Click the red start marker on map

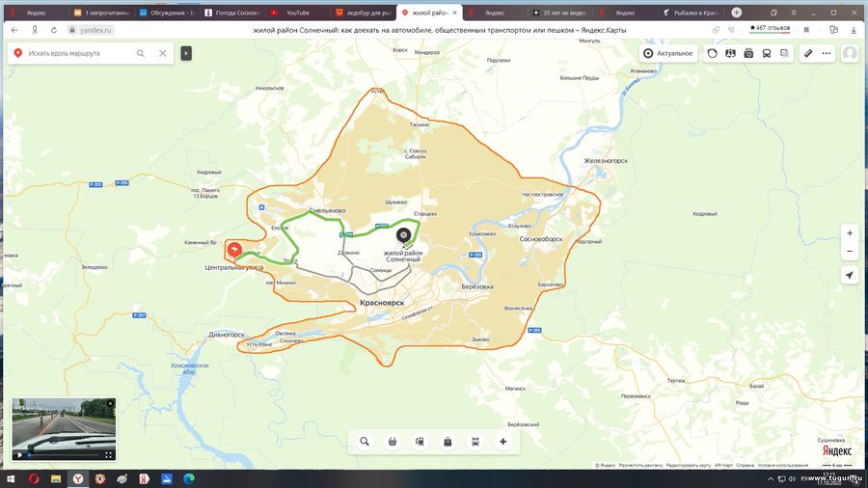[x=234, y=250]
